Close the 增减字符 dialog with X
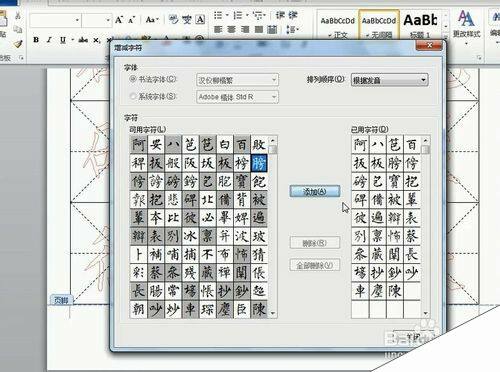Screen dimensions: 500x372 tap(429, 45)
